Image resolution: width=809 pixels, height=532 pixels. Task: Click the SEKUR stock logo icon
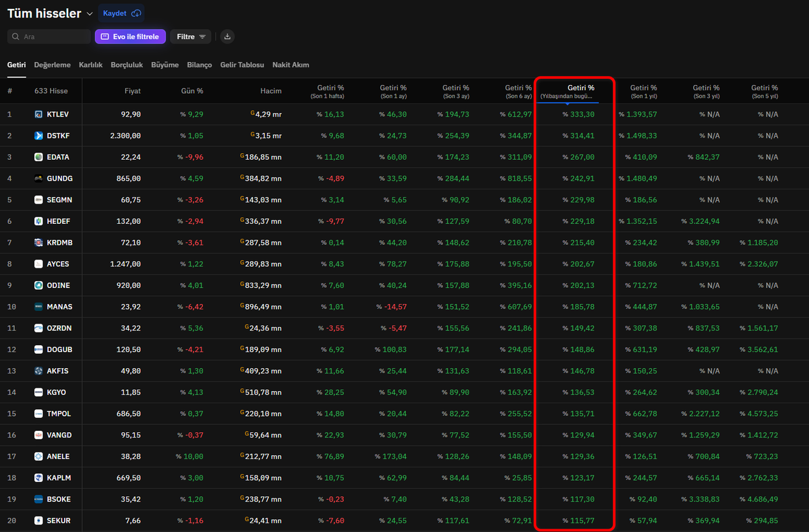point(38,521)
